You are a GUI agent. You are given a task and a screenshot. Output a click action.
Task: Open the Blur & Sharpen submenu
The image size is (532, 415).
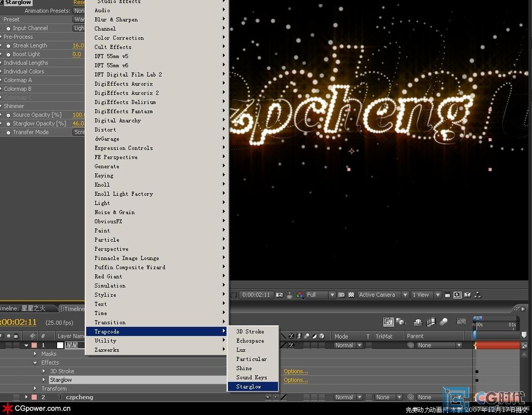tap(157, 20)
